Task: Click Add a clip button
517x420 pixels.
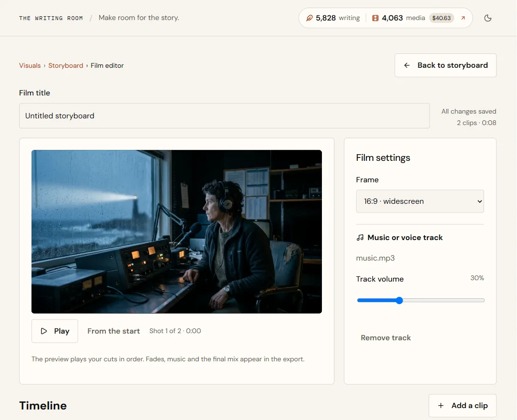Action: 462,406
